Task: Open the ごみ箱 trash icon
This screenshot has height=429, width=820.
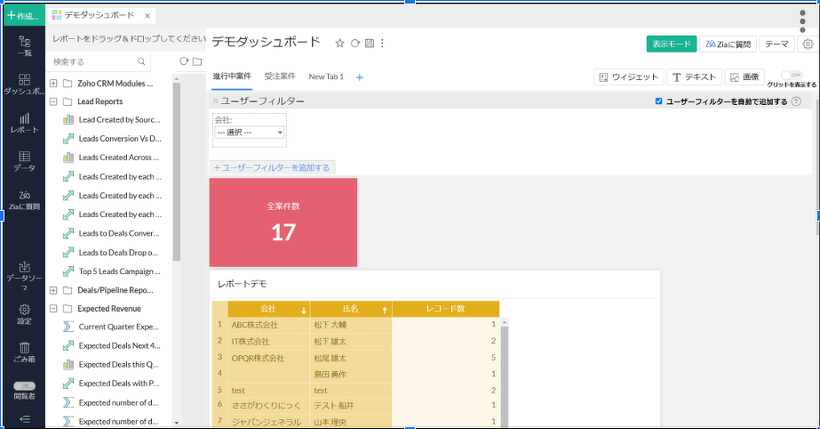Action: tap(23, 351)
